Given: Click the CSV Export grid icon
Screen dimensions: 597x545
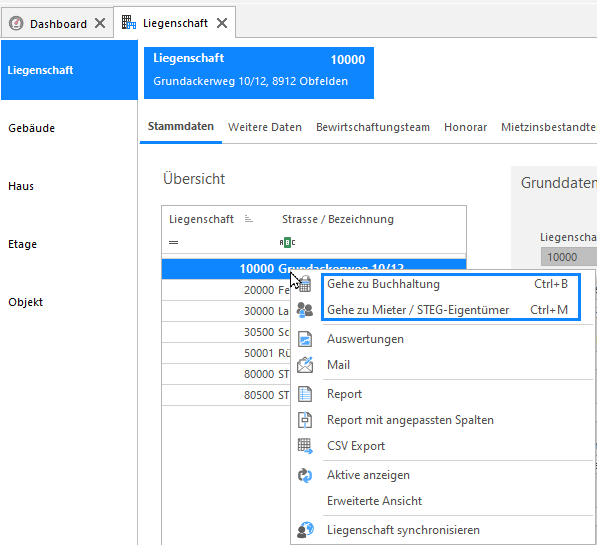Looking at the screenshot, I should click(x=305, y=446).
